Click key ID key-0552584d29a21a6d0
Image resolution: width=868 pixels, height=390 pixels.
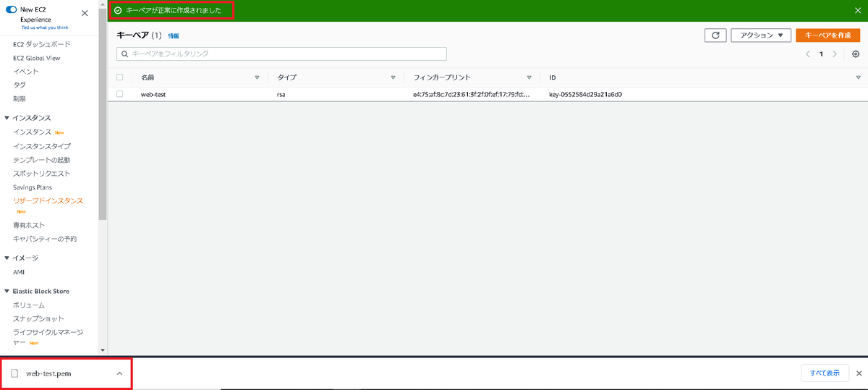(586, 94)
